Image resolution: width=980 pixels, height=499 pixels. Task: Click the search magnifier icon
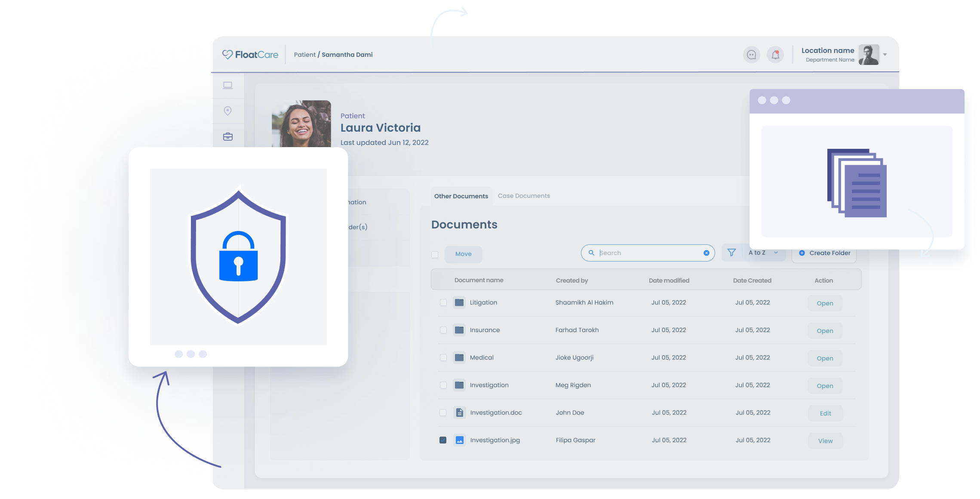point(591,253)
